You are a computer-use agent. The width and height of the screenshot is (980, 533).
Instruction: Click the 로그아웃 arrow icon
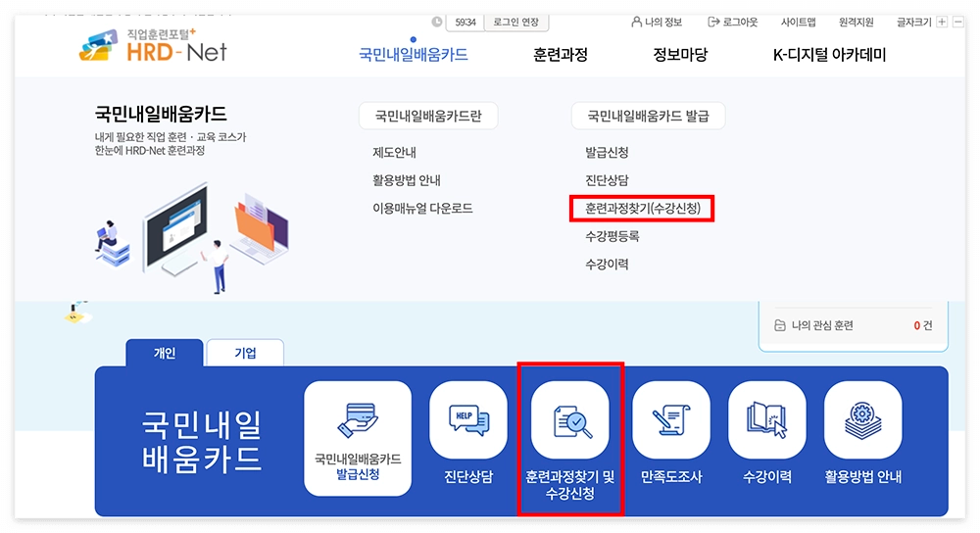(713, 22)
